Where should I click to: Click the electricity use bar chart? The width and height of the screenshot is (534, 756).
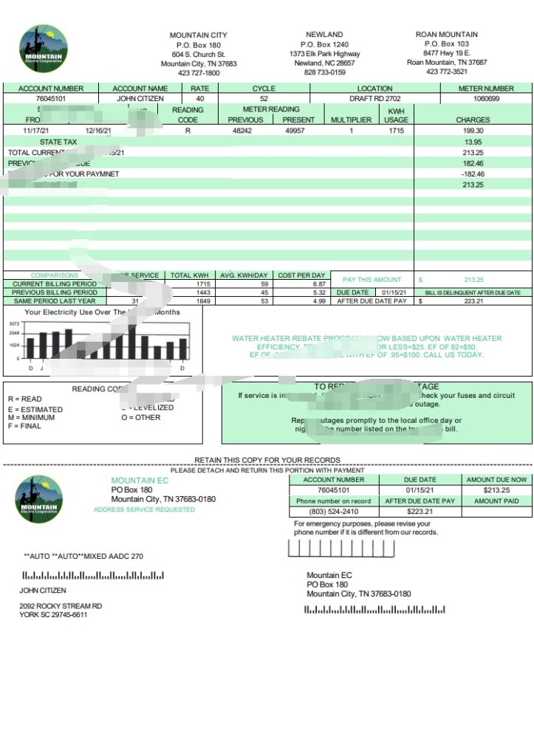click(x=103, y=342)
